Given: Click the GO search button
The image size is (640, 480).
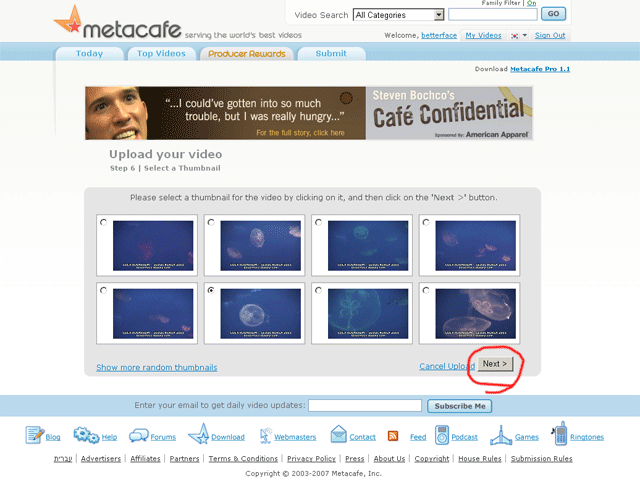Looking at the screenshot, I should click(553, 14).
